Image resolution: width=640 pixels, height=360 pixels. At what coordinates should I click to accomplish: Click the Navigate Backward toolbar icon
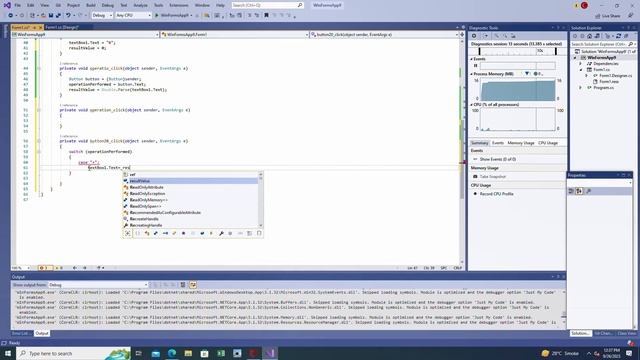[11, 16]
